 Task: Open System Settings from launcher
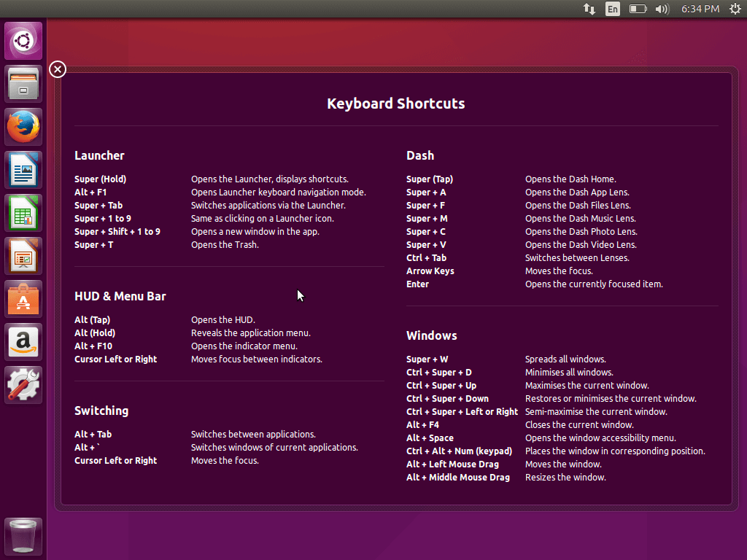click(24, 385)
